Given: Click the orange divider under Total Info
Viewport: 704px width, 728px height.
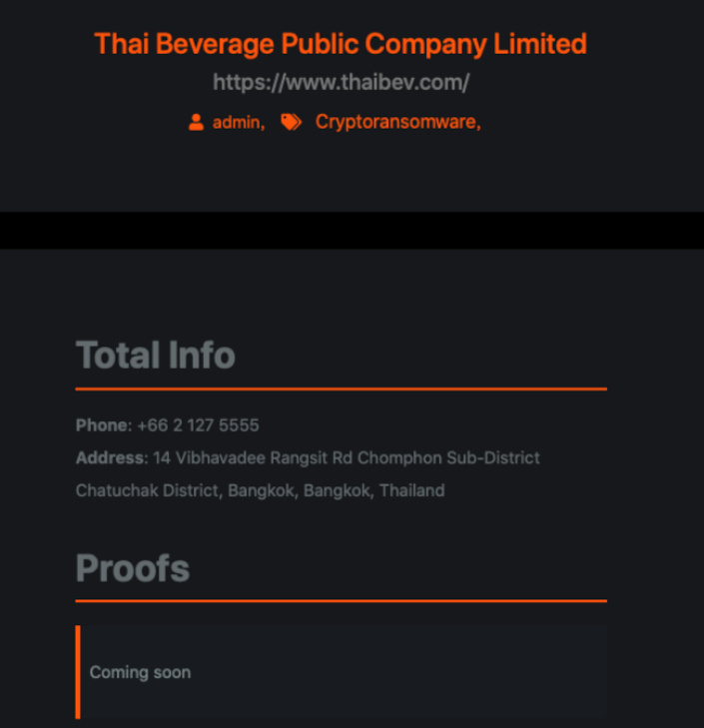Looking at the screenshot, I should (x=341, y=388).
